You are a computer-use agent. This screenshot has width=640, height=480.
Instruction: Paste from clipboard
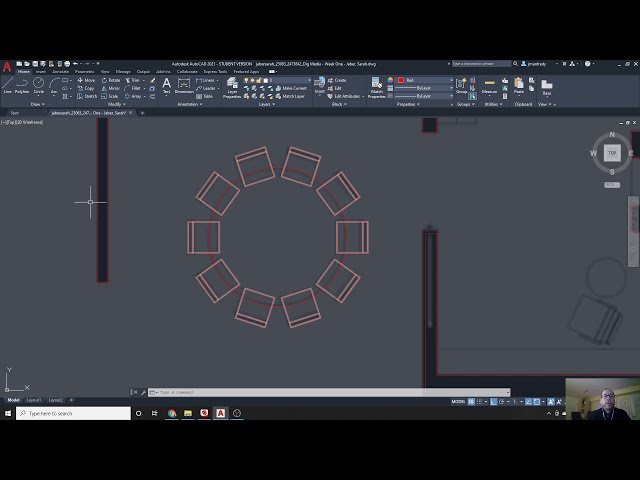tap(519, 86)
